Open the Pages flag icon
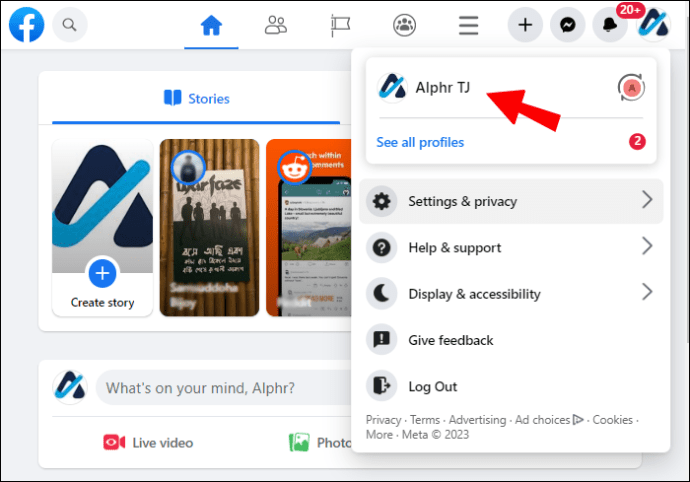The width and height of the screenshot is (690, 482). click(340, 25)
